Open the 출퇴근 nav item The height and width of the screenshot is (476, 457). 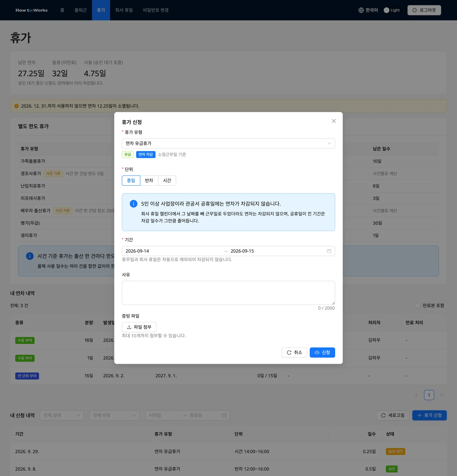coord(81,10)
